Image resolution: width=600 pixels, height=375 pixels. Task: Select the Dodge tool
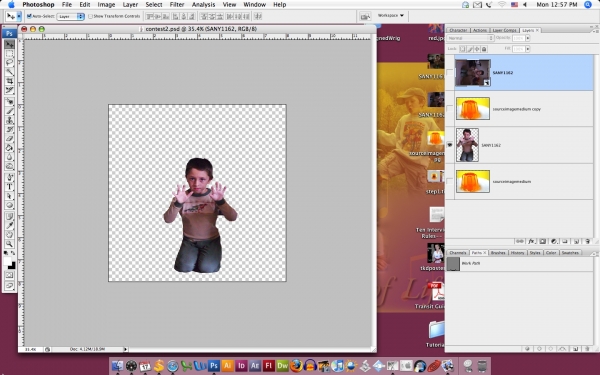9,166
